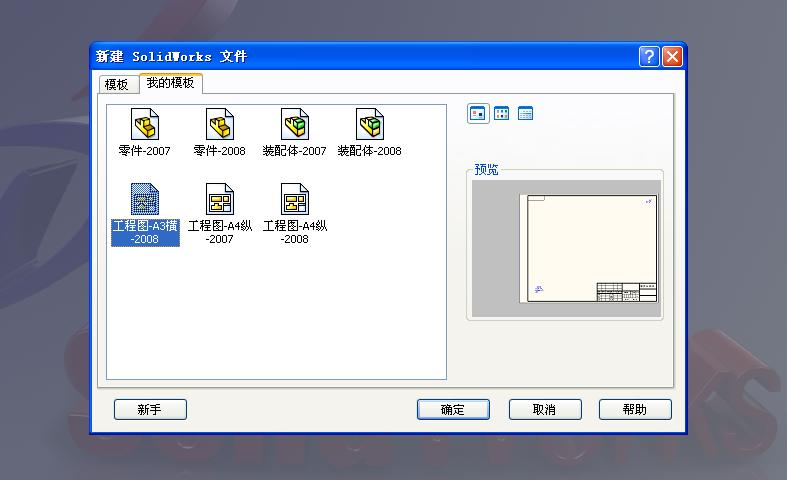
Task: Choose the 装配体-2008 assembly template icon
Action: pyautogui.click(x=370, y=124)
